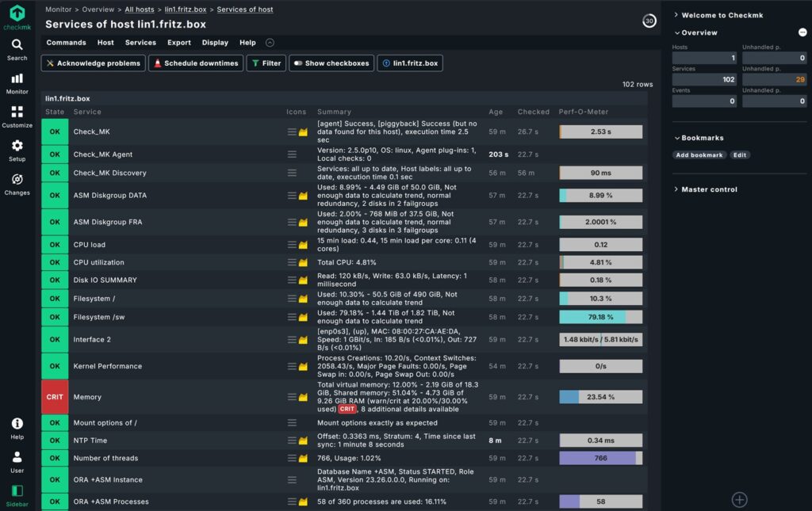
Task: Follow Services of host breadcrumb link
Action: pyautogui.click(x=245, y=10)
